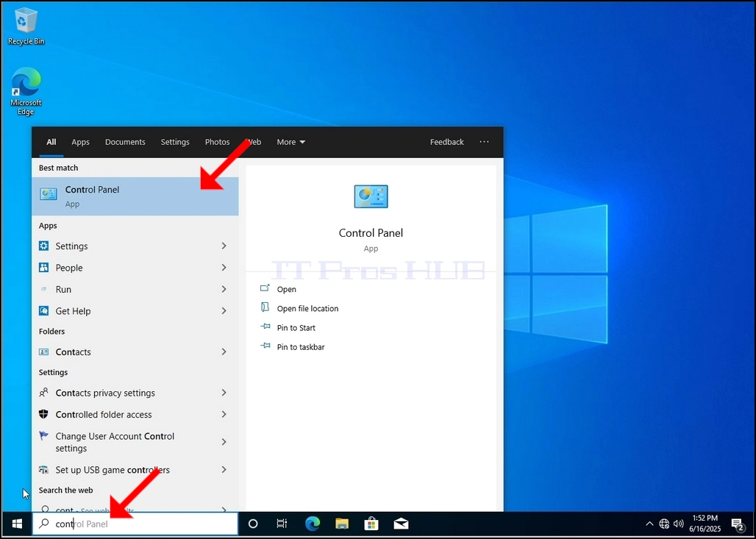Open the Recycle Bin desktop icon
The image size is (756, 539).
(x=26, y=26)
